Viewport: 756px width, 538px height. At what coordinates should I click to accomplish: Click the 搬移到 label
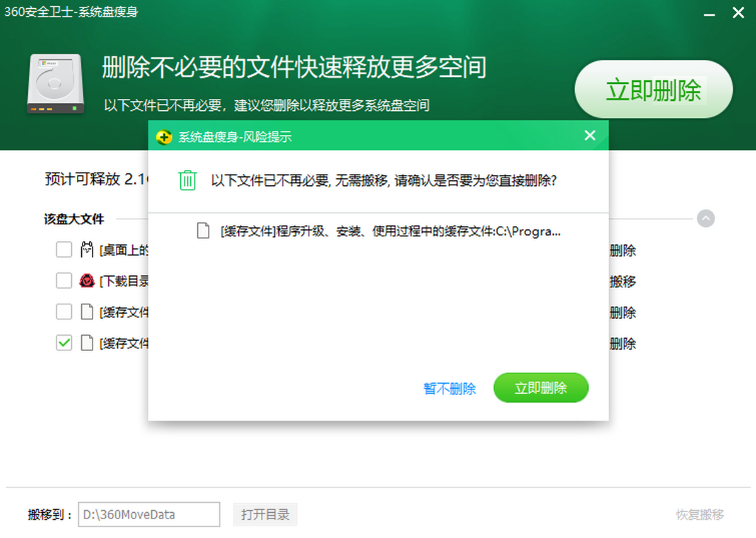[50, 515]
